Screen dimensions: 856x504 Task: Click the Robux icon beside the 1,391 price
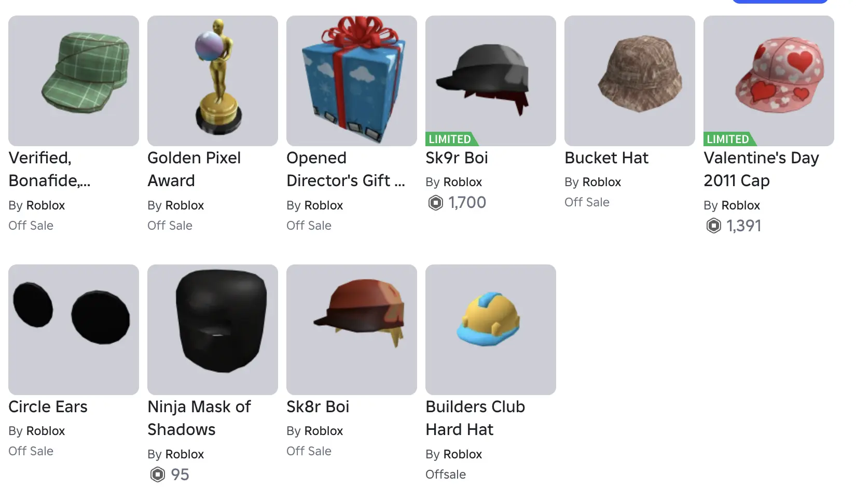[x=714, y=226]
